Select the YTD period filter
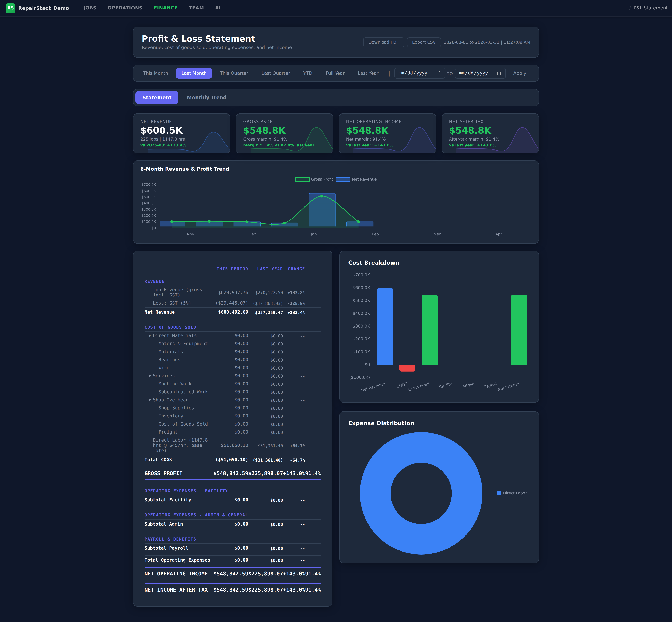The height and width of the screenshot is (622, 672). click(x=307, y=73)
